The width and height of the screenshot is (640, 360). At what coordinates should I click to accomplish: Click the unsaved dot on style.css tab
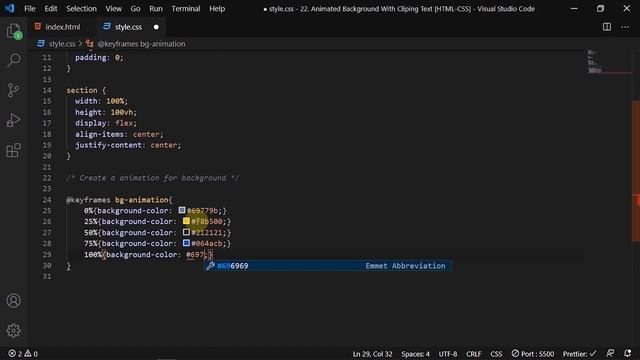pos(156,27)
